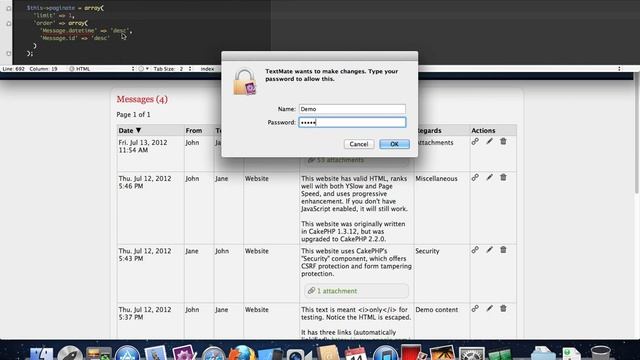Open the Tab Size dropdown
The image size is (640, 360).
point(172,69)
